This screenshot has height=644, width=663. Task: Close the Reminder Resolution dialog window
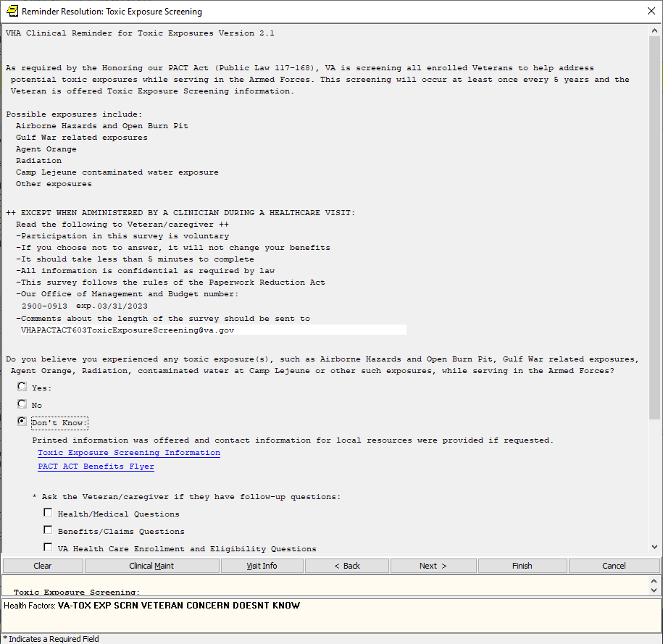650,11
